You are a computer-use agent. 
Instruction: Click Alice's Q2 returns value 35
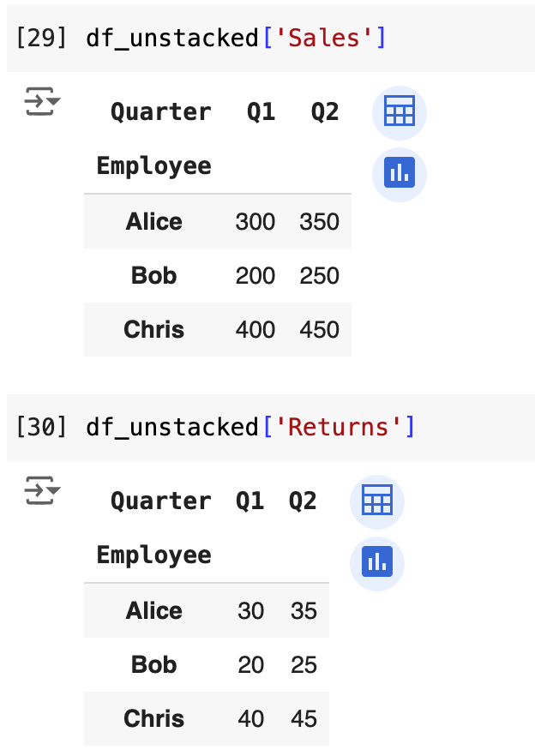[x=304, y=611]
